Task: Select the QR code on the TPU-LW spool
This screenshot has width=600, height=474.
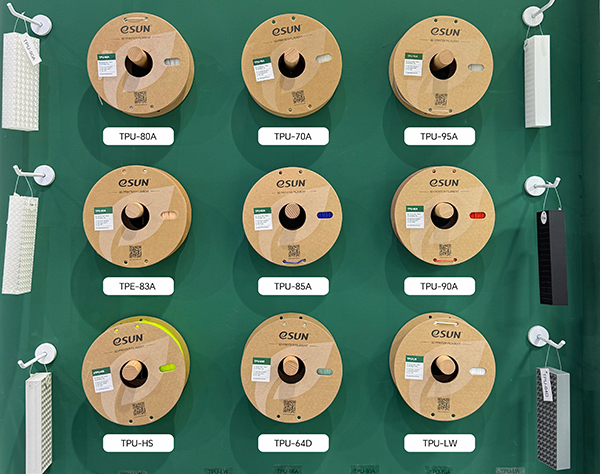Action: [443, 404]
